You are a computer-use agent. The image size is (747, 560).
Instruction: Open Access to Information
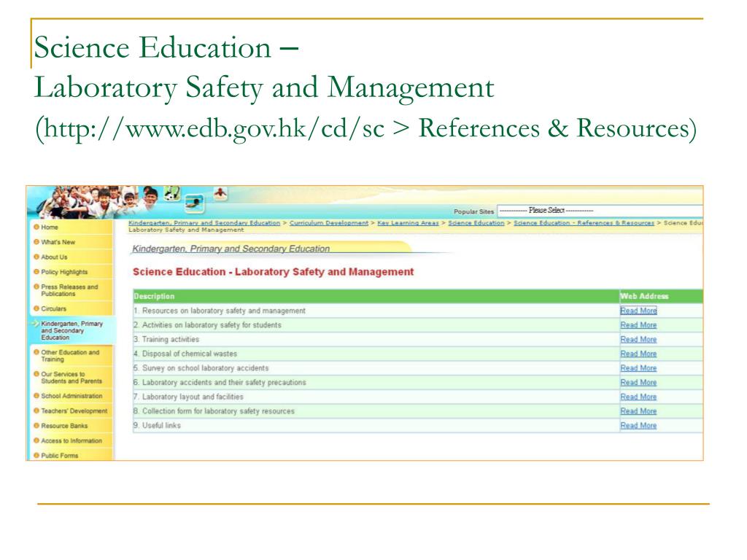[x=71, y=440]
